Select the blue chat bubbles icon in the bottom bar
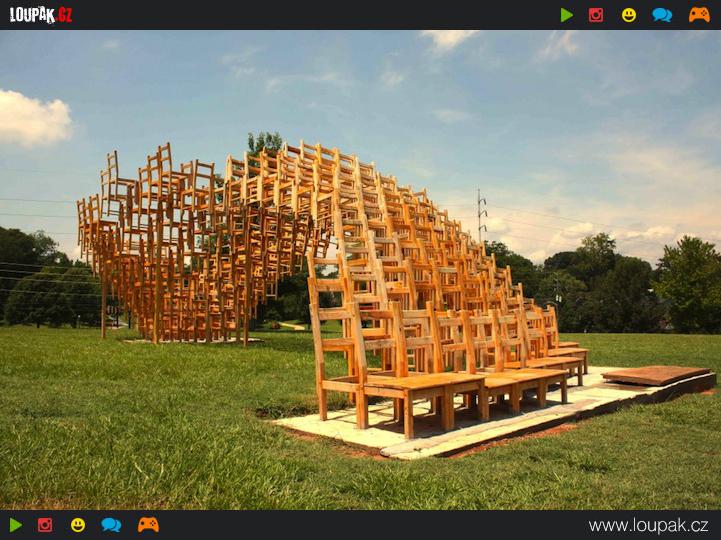This screenshot has width=721, height=540. tap(111, 525)
